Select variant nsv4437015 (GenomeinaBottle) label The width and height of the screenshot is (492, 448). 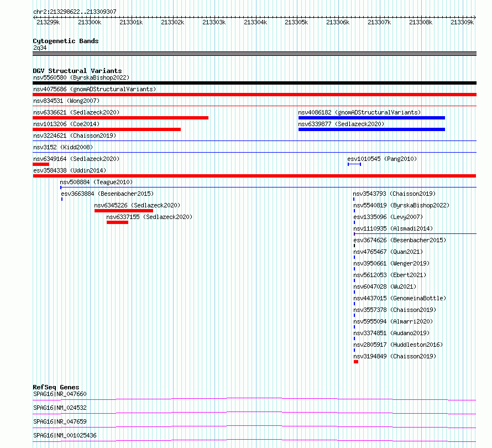tap(400, 298)
